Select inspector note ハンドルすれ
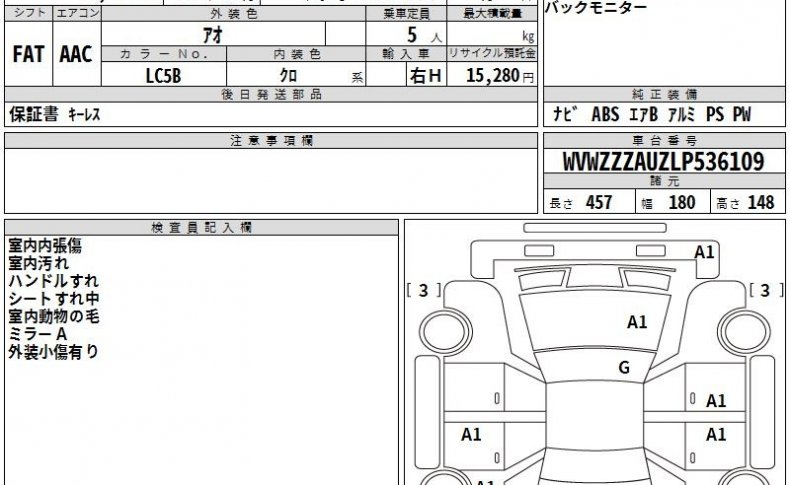 pos(53,281)
